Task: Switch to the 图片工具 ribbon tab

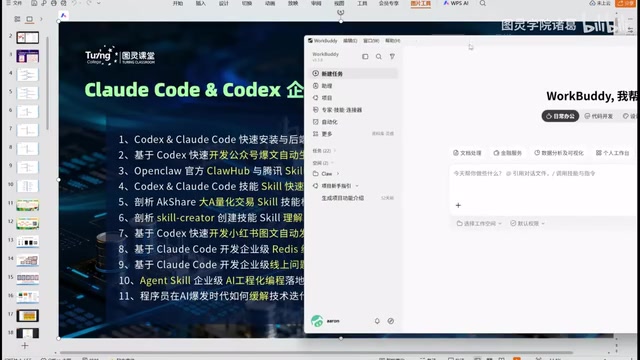Action: coord(421,3)
